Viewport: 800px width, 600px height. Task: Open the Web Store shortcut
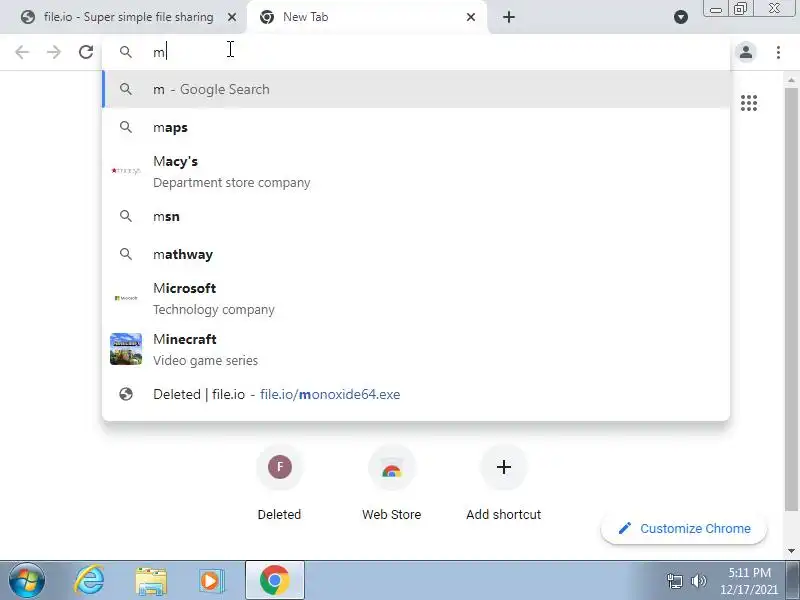pyautogui.click(x=391, y=483)
